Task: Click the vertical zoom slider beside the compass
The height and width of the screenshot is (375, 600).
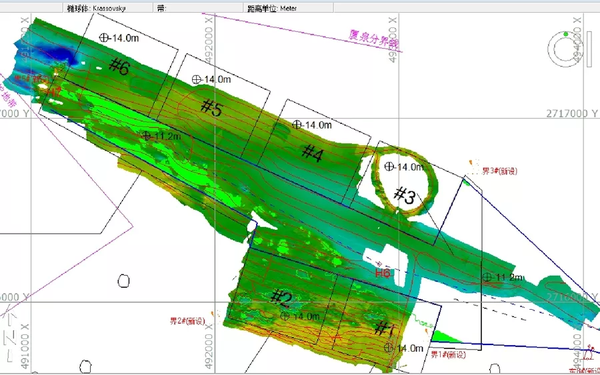Action: pos(589,49)
